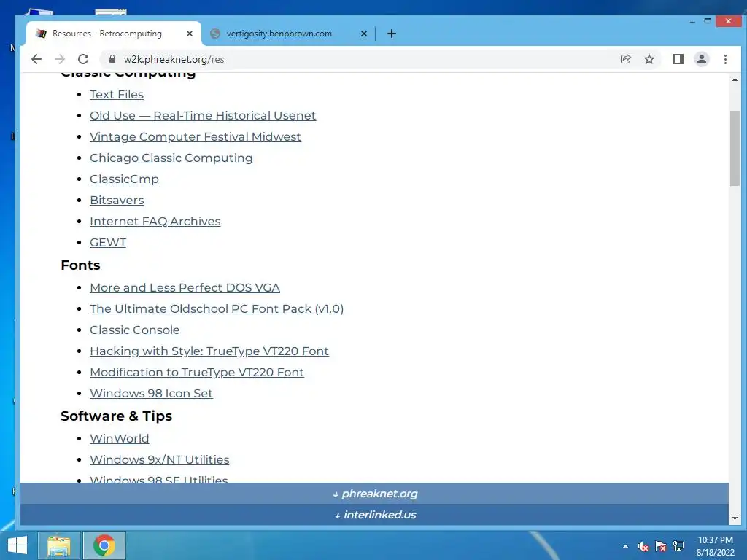The width and height of the screenshot is (747, 560).
Task: Open a new browser tab
Action: (x=392, y=34)
